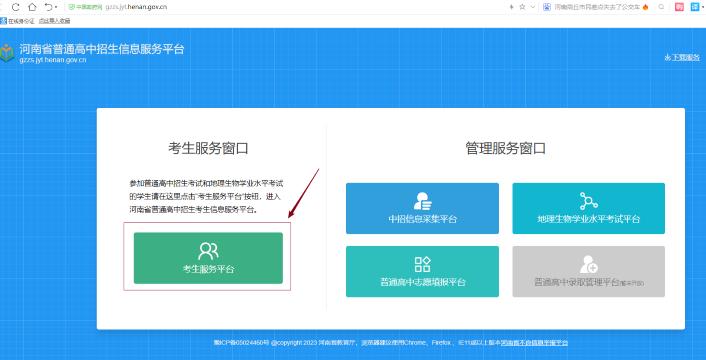Click the network nodes icon on 地理生物 tile
The image size is (706, 360).
coord(588,201)
